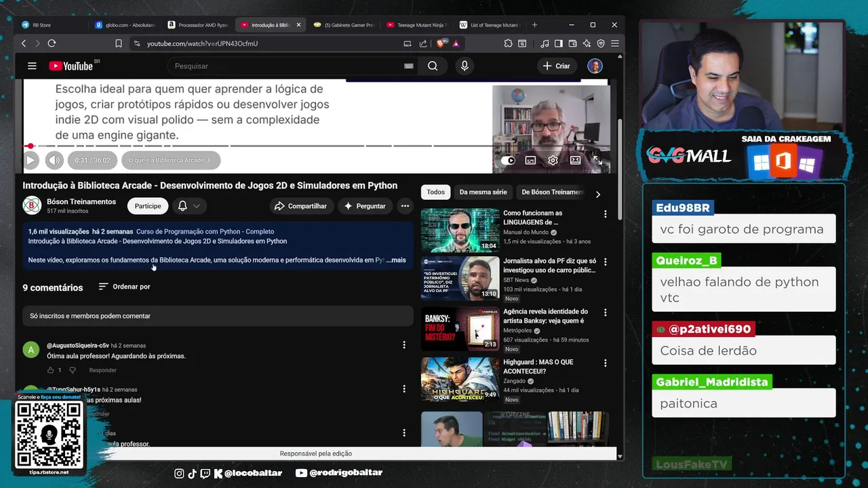Select 'De Bóson Treinamentos' filter chip
868x488 pixels.
point(552,192)
